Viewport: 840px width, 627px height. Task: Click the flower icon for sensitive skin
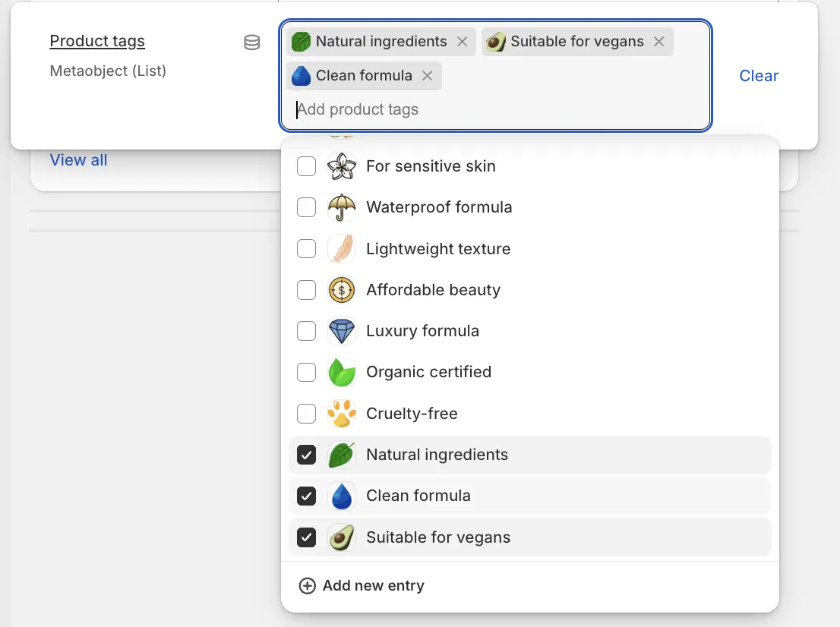341,166
